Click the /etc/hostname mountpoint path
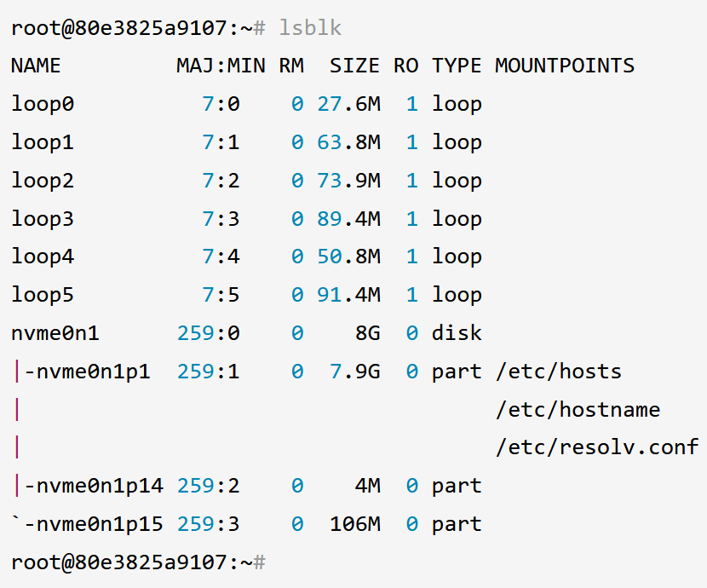 coord(578,410)
